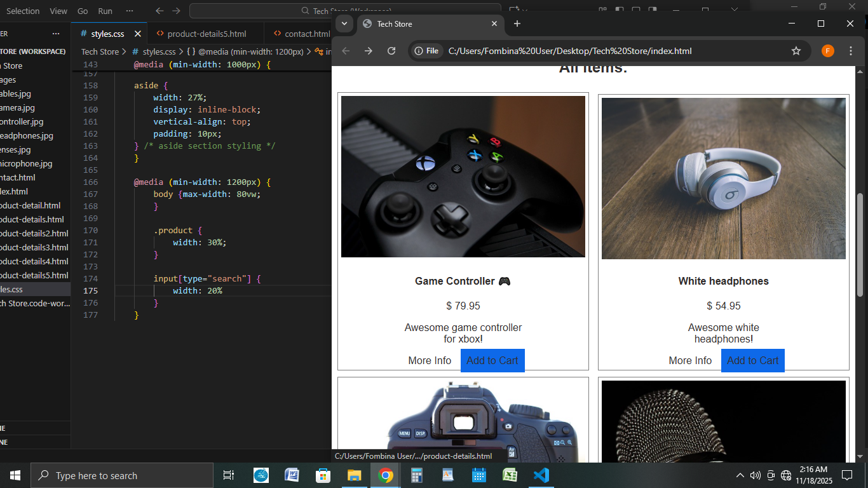Viewport: 868px width, 488px height.
Task: Open File Explorer from the taskbar
Action: tap(355, 475)
